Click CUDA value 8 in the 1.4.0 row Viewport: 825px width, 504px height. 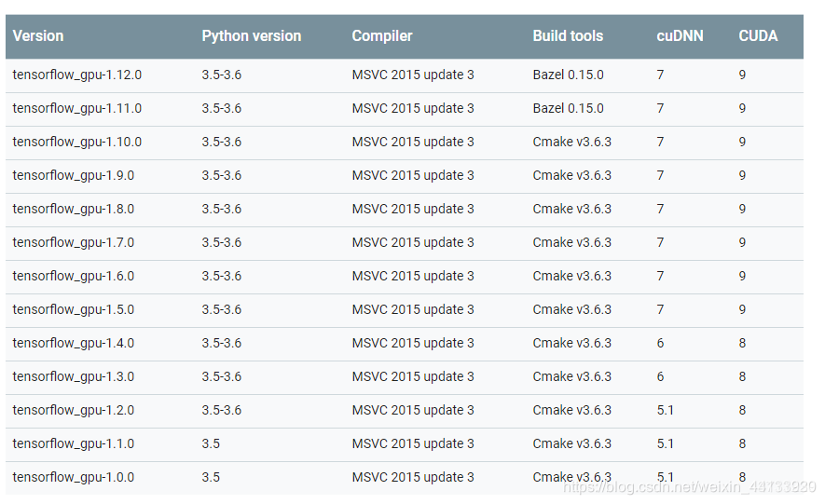point(742,343)
